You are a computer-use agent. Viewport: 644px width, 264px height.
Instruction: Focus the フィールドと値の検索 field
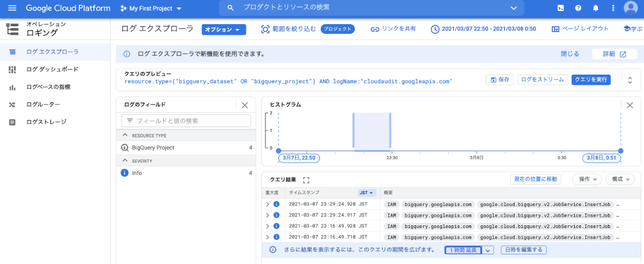coord(186,121)
